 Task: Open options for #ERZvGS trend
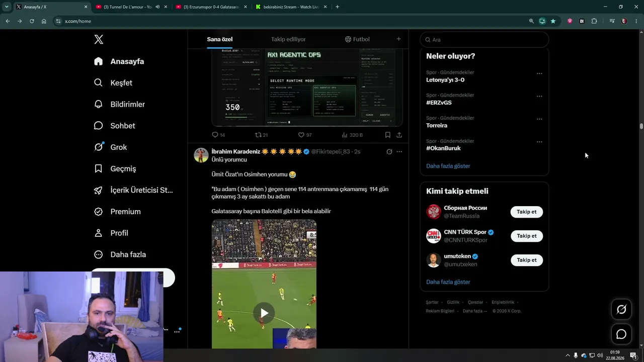[539, 96]
